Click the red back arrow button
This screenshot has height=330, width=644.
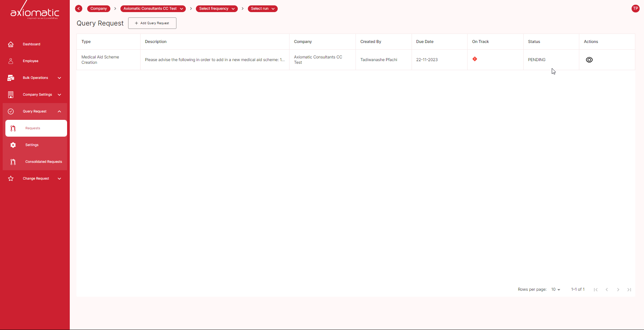point(79,9)
